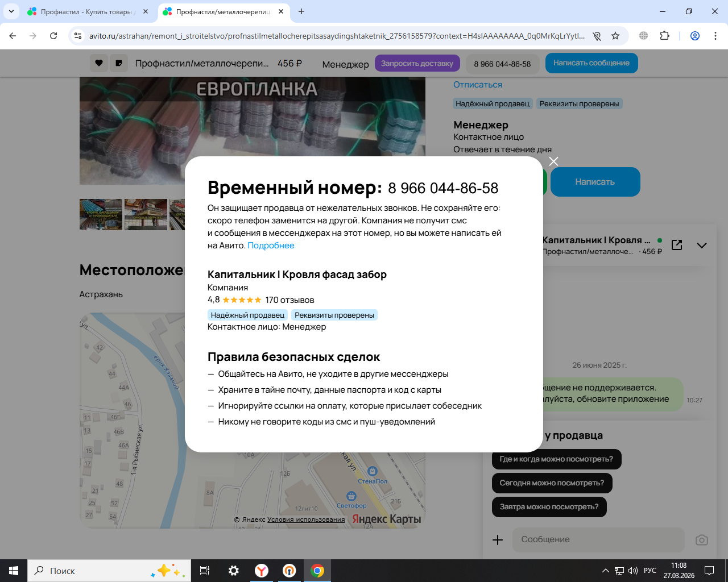Click the 8 966 044-86-58 header button
728x582 pixels.
[x=502, y=64]
